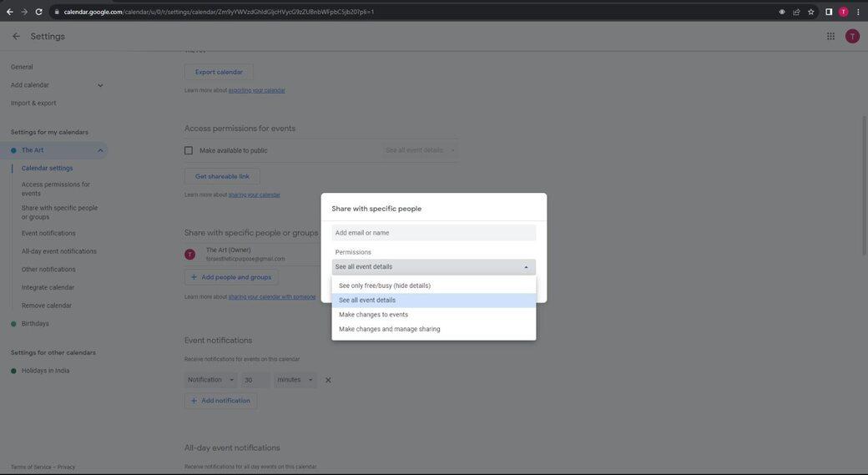Open Birthdays calendar settings
This screenshot has width=868, height=475.
click(x=35, y=324)
